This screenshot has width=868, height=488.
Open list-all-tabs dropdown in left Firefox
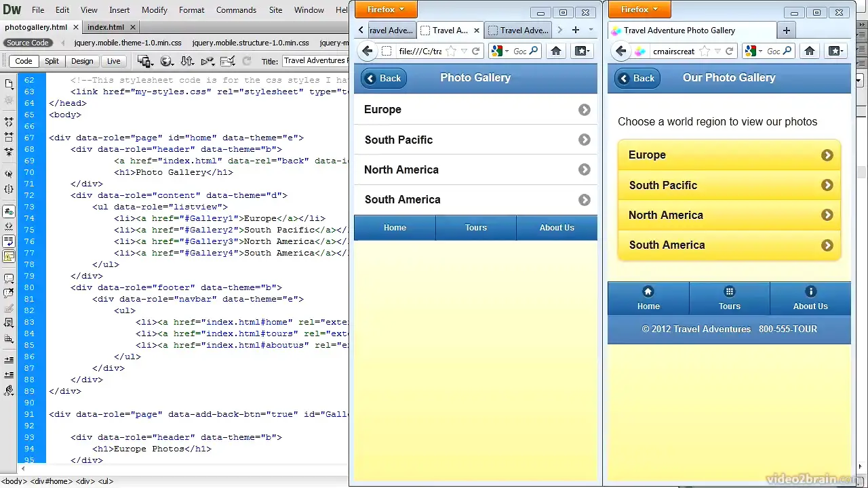pos(591,30)
